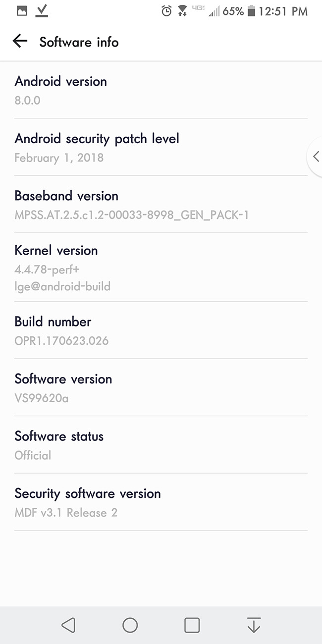
Task: Tap the checkmark download notification icon
Action: (x=42, y=11)
